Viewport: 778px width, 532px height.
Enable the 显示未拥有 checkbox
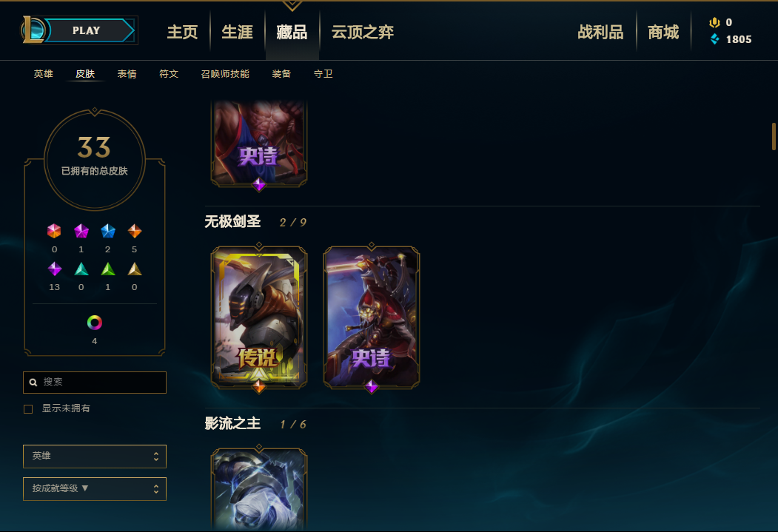[x=28, y=409]
